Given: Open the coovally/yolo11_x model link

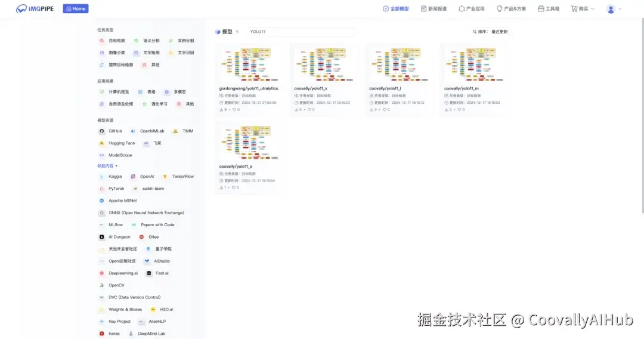Looking at the screenshot, I should click(x=311, y=88).
